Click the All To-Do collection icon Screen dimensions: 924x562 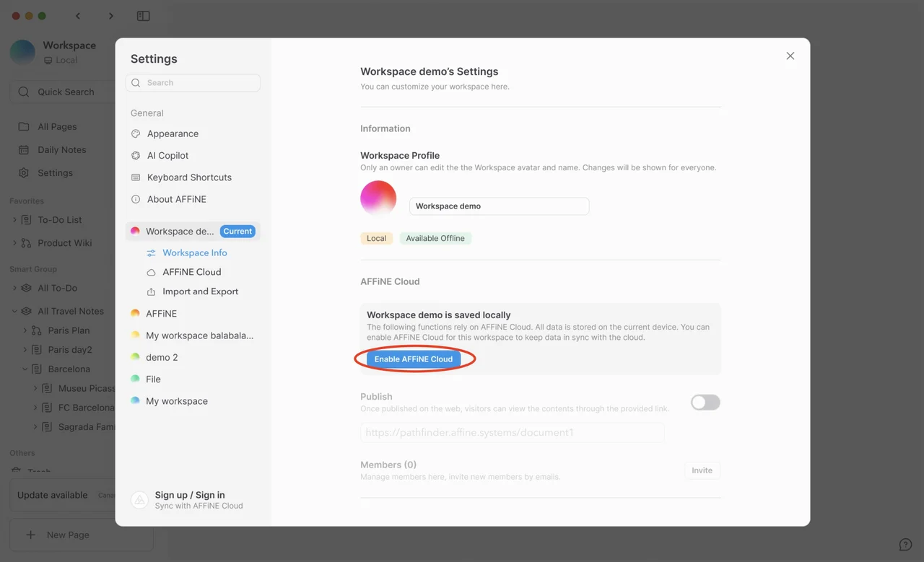tap(27, 288)
